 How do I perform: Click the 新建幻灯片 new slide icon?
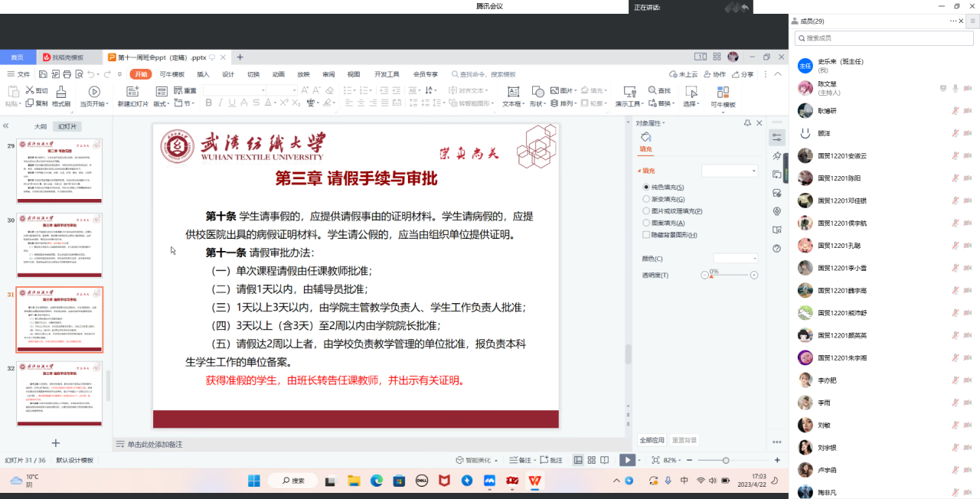[x=132, y=92]
